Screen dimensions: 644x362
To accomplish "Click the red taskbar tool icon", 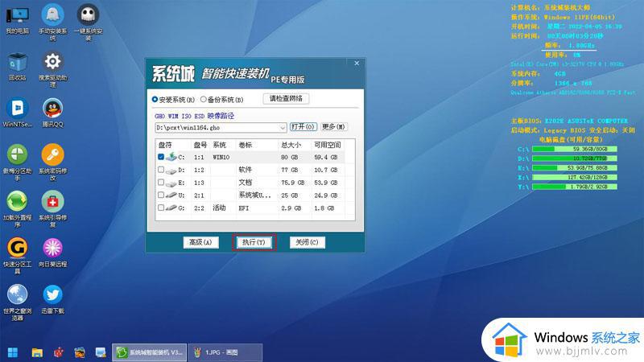I will (x=59, y=352).
